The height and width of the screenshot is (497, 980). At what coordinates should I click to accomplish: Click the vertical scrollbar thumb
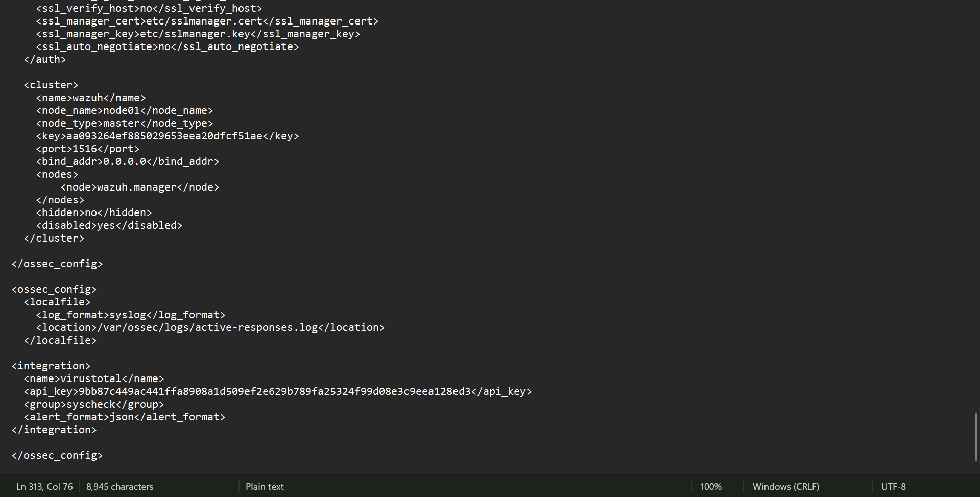click(976, 437)
